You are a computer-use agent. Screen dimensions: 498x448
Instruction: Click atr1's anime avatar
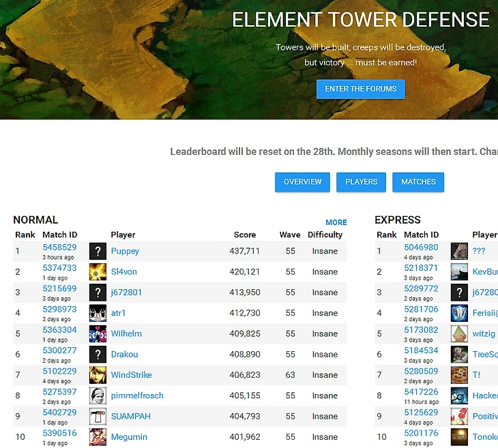[x=98, y=313]
